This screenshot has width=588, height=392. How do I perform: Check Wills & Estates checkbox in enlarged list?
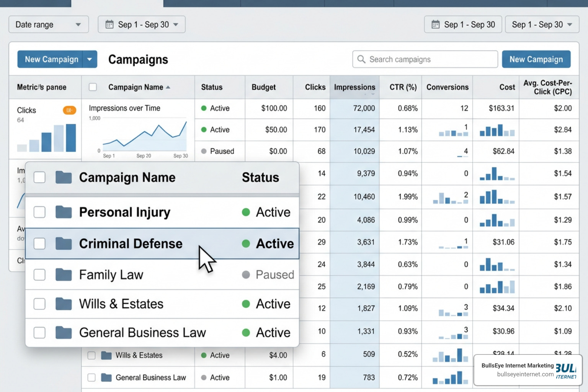(39, 304)
